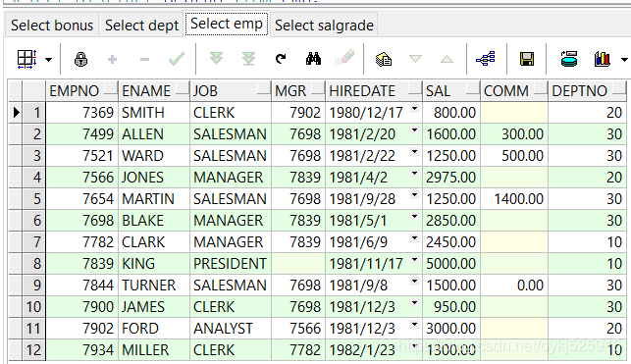Switch to the Select salgrade tab
Viewport: 631px width, 364px height.
coord(324,26)
